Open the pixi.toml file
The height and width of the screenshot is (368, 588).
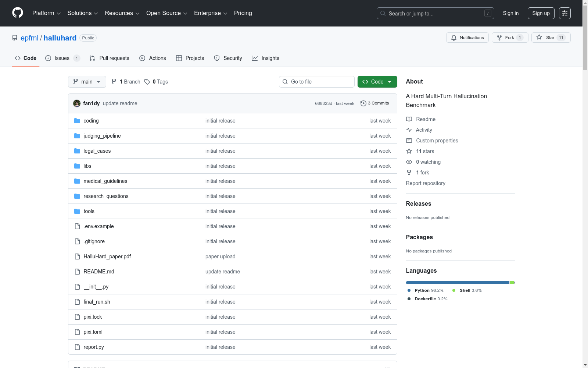click(93, 332)
